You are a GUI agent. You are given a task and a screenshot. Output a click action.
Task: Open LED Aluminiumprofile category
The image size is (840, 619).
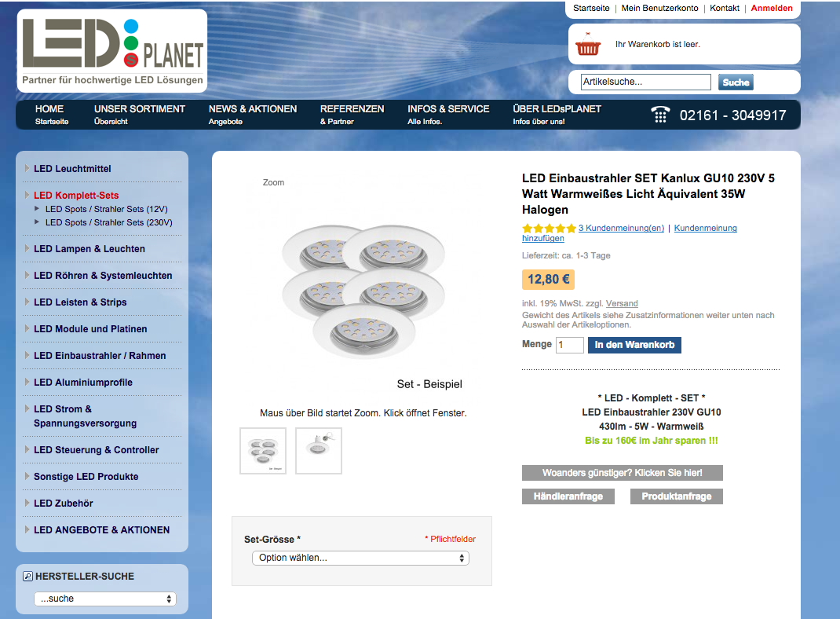(x=83, y=382)
